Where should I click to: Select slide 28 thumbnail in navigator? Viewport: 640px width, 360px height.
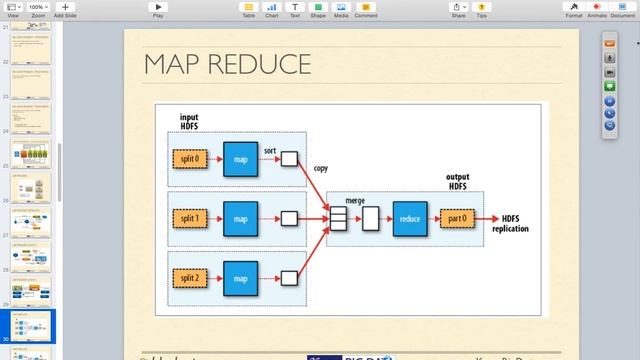click(31, 257)
